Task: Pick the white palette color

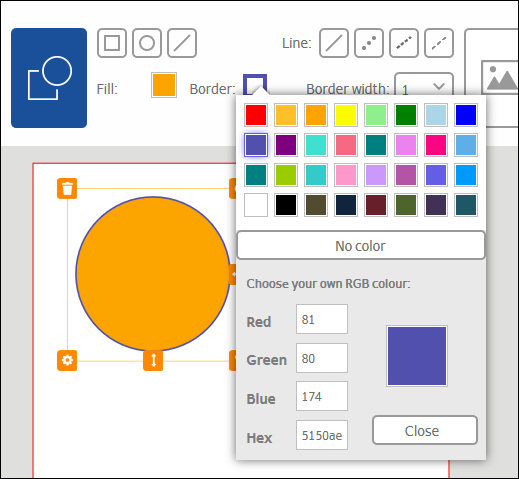Action: pyautogui.click(x=256, y=205)
